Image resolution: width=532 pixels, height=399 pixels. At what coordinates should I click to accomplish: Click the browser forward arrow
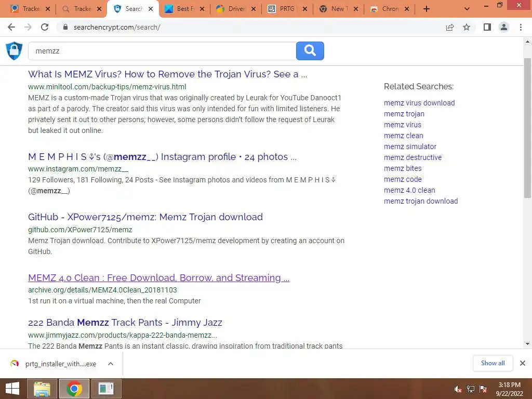point(28,27)
